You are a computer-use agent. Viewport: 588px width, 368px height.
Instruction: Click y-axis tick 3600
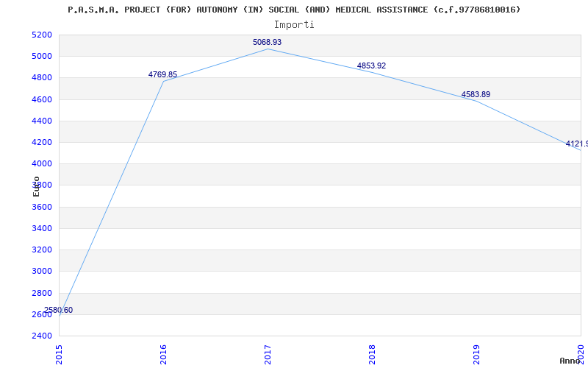pos(42,207)
